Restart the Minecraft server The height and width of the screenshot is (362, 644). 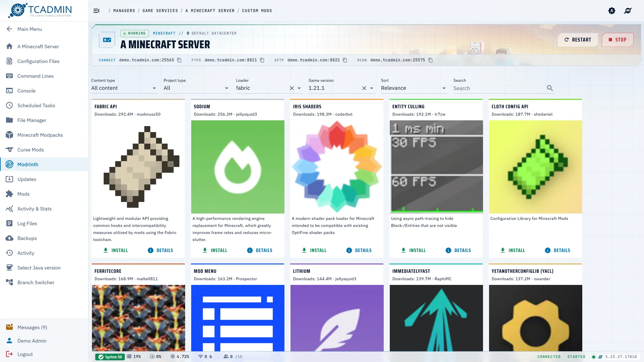tap(578, 40)
